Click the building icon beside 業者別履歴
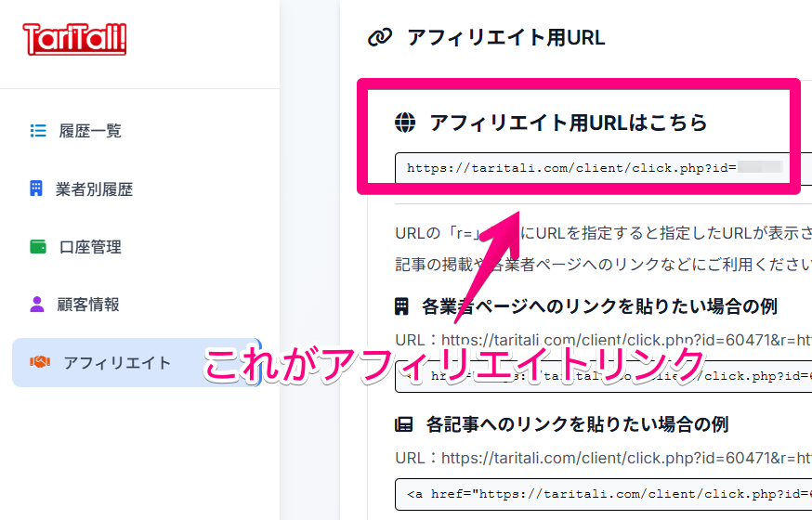The image size is (812, 520). tap(35, 188)
